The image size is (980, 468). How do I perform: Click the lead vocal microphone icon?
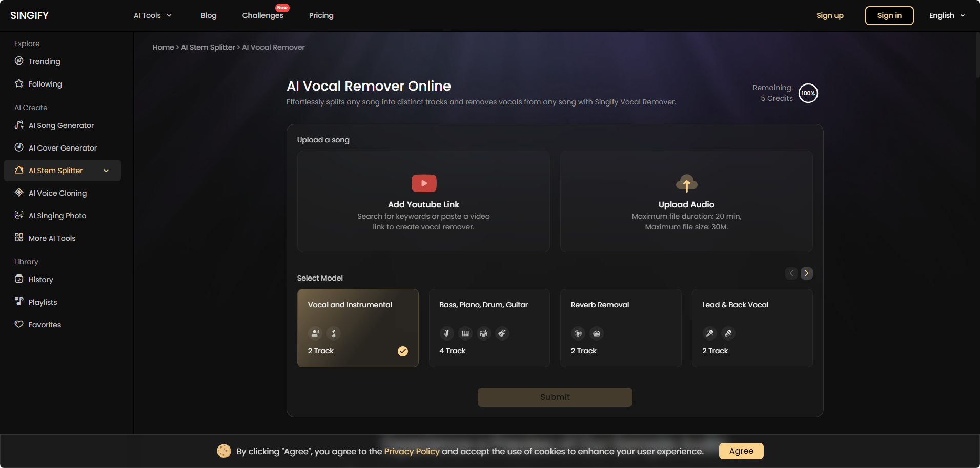[x=709, y=333]
